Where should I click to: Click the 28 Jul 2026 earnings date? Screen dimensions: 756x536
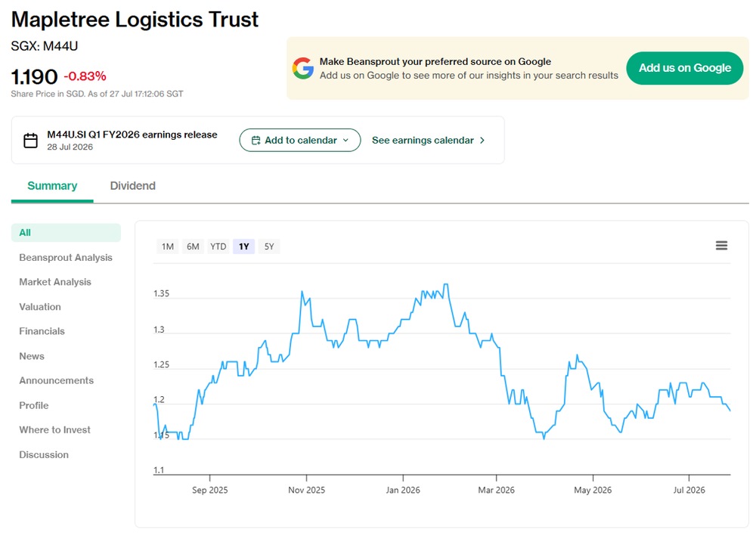tap(70, 147)
